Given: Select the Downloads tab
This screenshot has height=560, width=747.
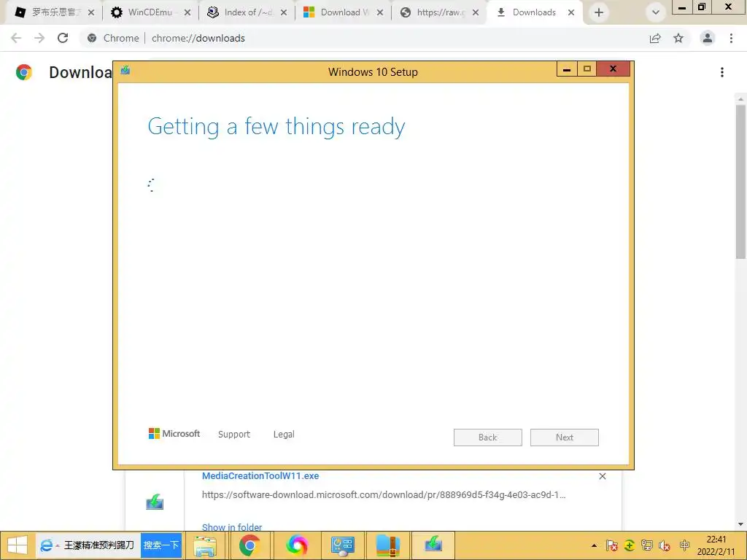Looking at the screenshot, I should pyautogui.click(x=533, y=12).
